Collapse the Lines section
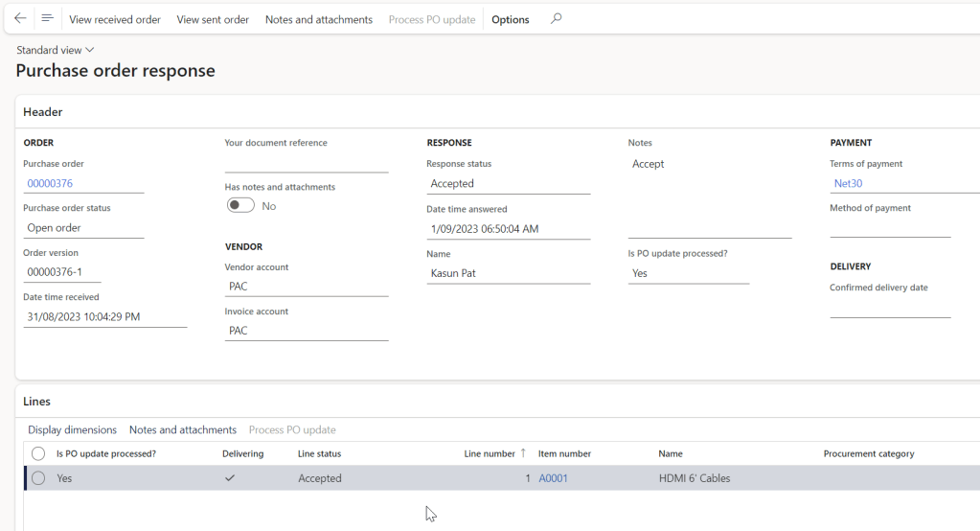Image resolution: width=980 pixels, height=531 pixels. click(x=37, y=402)
